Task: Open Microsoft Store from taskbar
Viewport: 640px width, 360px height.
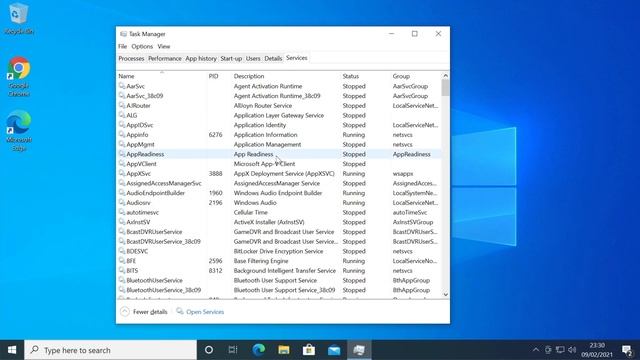Action: pyautogui.click(x=309, y=350)
